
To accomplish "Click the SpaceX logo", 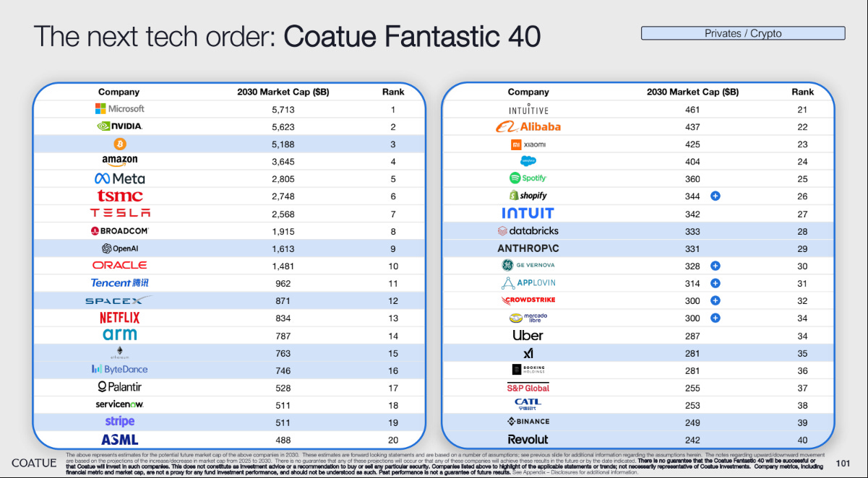I will point(119,300).
